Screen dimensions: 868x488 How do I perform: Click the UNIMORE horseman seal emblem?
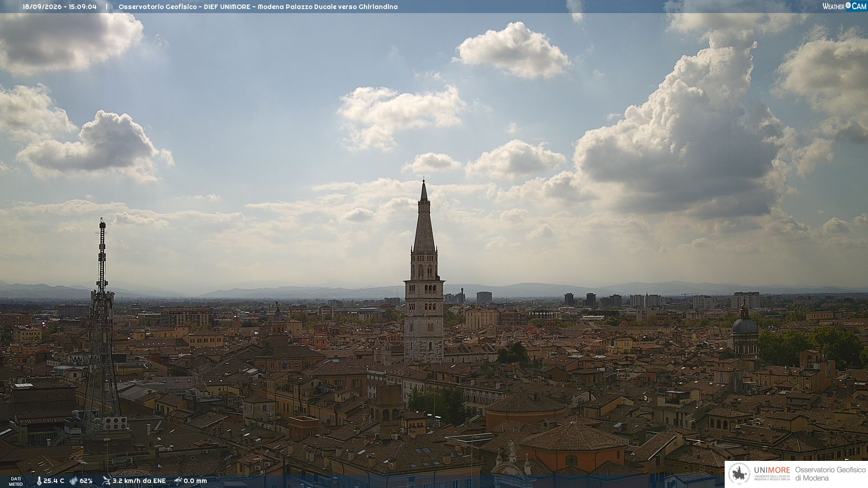pyautogui.click(x=739, y=474)
